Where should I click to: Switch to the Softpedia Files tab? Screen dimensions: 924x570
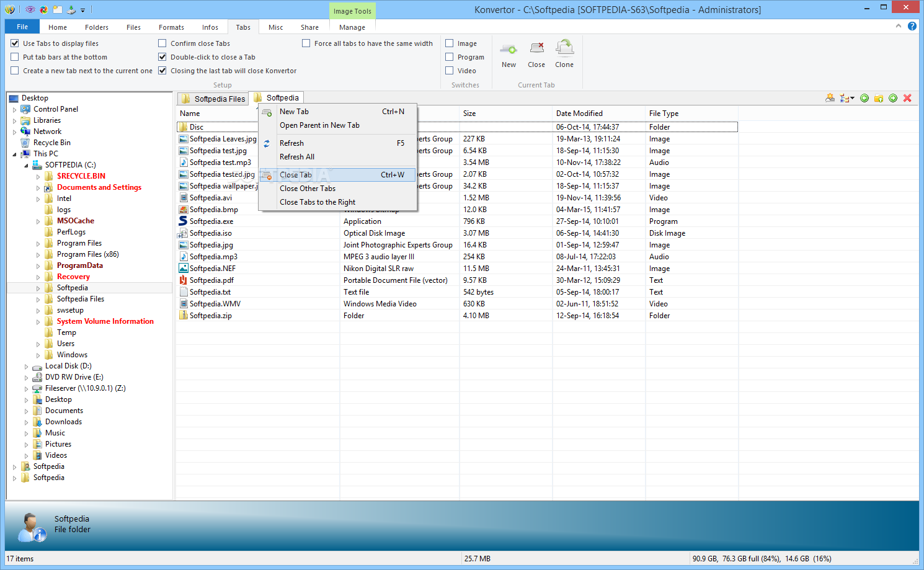click(213, 99)
